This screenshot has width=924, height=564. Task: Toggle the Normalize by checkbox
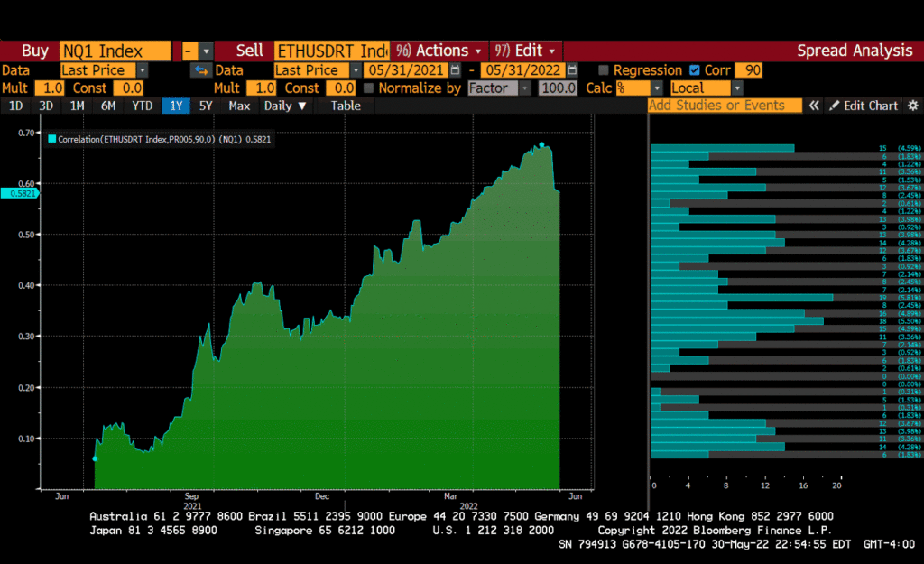coord(368,88)
